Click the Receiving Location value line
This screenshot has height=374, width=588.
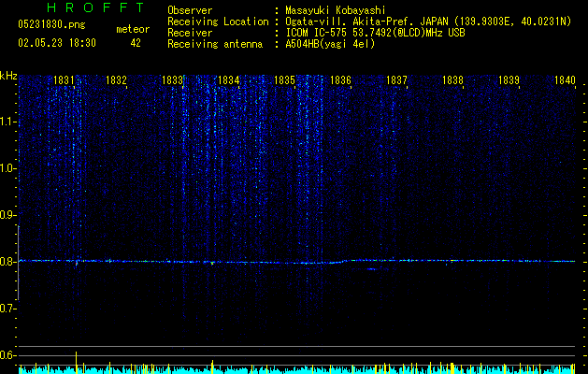pyautogui.click(x=428, y=22)
